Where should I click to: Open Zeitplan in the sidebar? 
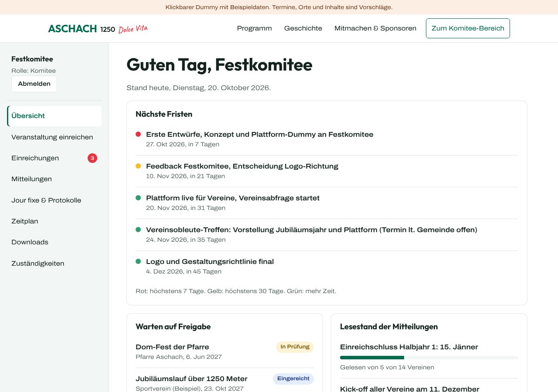[x=54, y=221]
